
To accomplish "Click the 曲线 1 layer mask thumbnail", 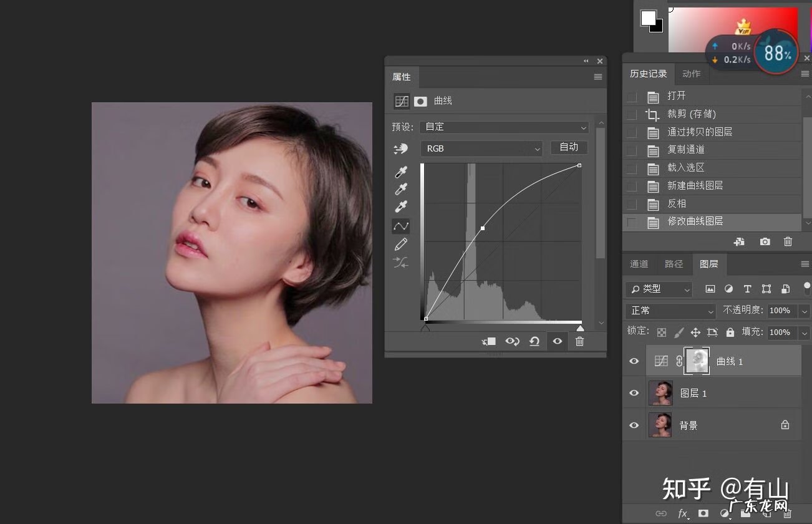I will point(697,361).
